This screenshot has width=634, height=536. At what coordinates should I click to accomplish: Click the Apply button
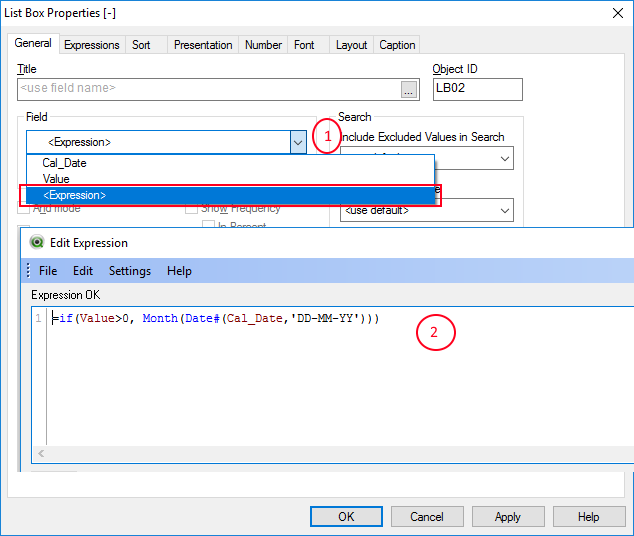[x=507, y=517]
